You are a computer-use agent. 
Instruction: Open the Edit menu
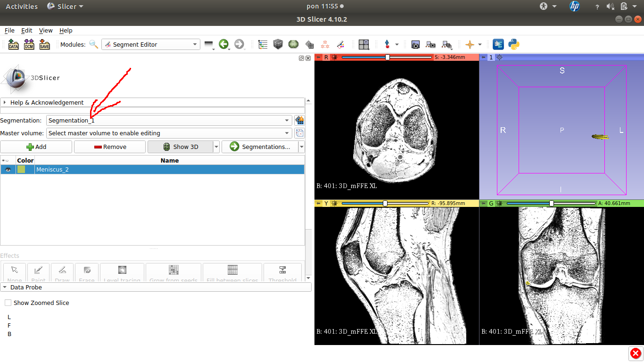pyautogui.click(x=26, y=30)
